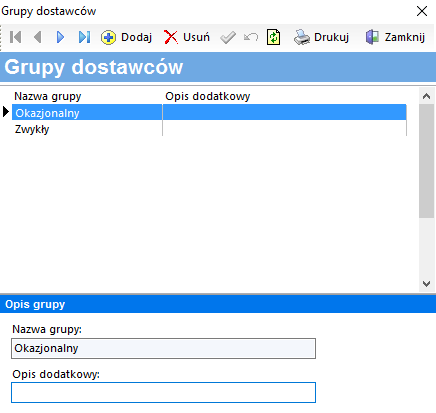Viewport: 436px width, 413px height.
Task: Print list using Drukuj button
Action: point(321,37)
